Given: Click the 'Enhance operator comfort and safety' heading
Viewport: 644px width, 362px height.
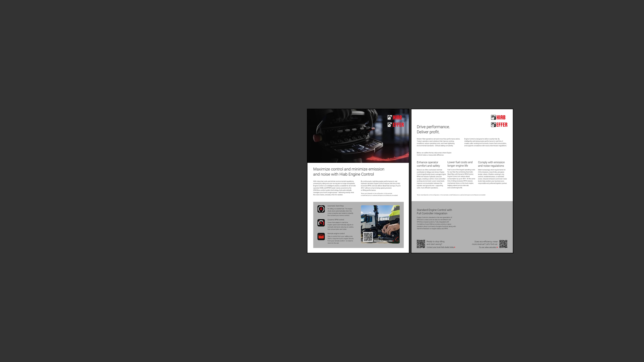Looking at the screenshot, I should click(428, 164).
